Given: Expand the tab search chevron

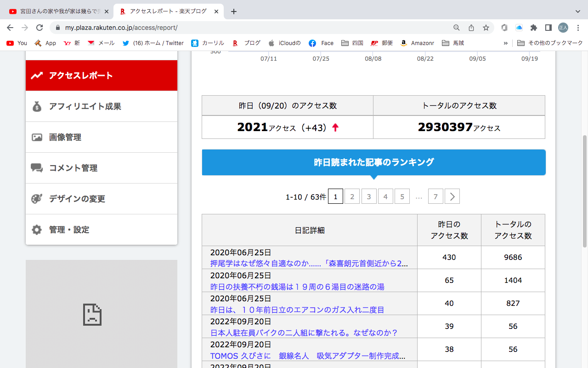Looking at the screenshot, I should 578,11.
